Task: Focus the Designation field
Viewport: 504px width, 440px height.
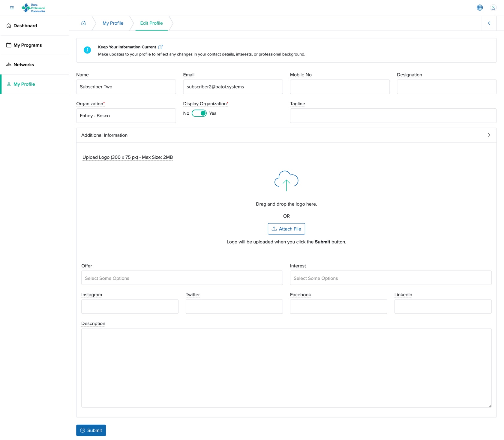Action: click(x=447, y=87)
